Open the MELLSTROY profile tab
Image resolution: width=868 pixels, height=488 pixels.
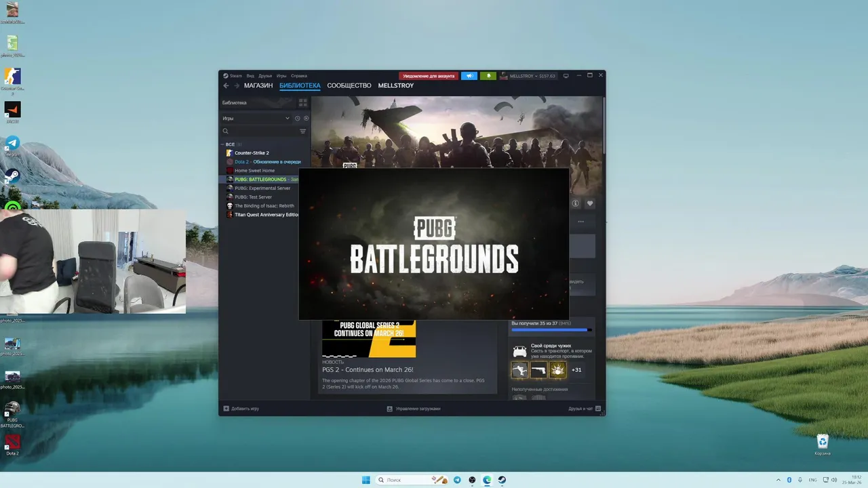[x=395, y=85]
